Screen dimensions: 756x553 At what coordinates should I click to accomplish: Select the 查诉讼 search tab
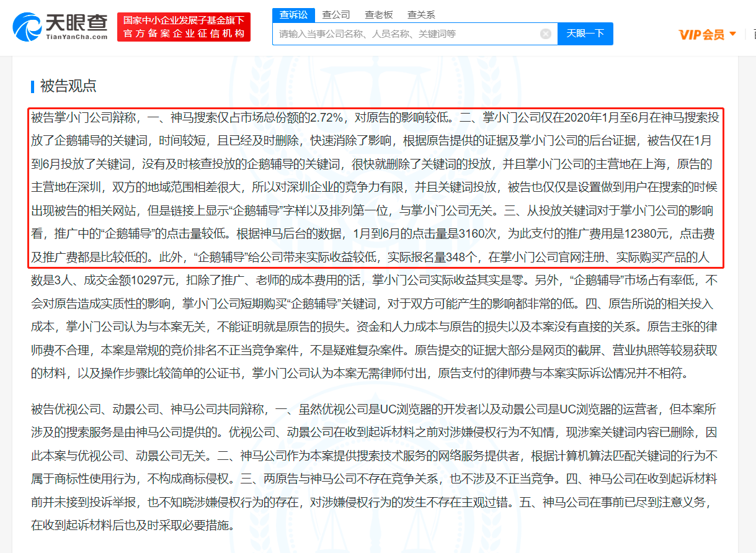click(293, 14)
